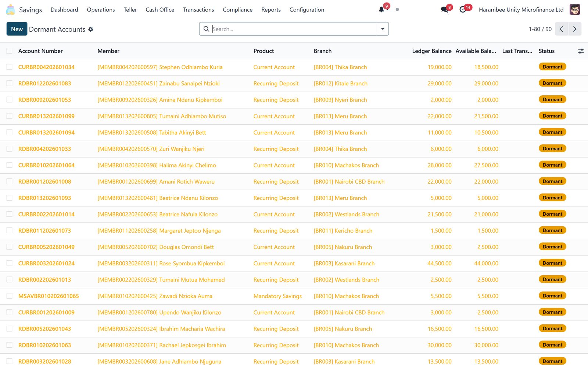Expand search filter dropdown arrow
588x368 pixels.
(383, 29)
